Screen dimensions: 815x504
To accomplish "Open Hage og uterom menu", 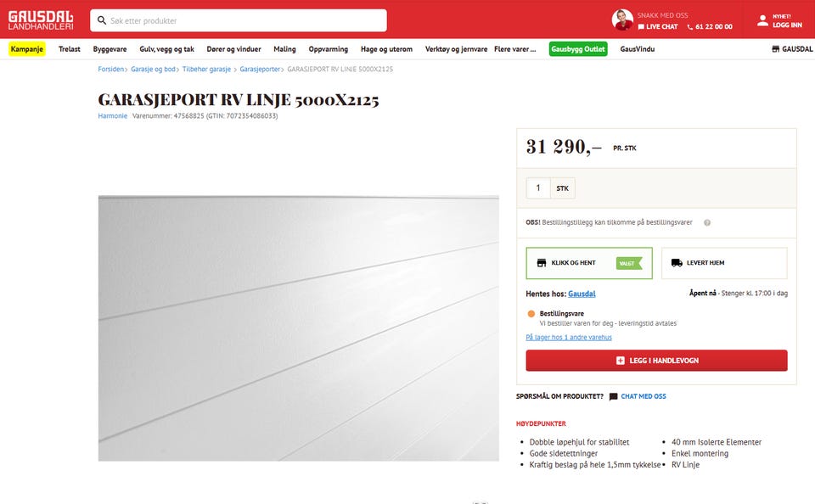I will 387,49.
